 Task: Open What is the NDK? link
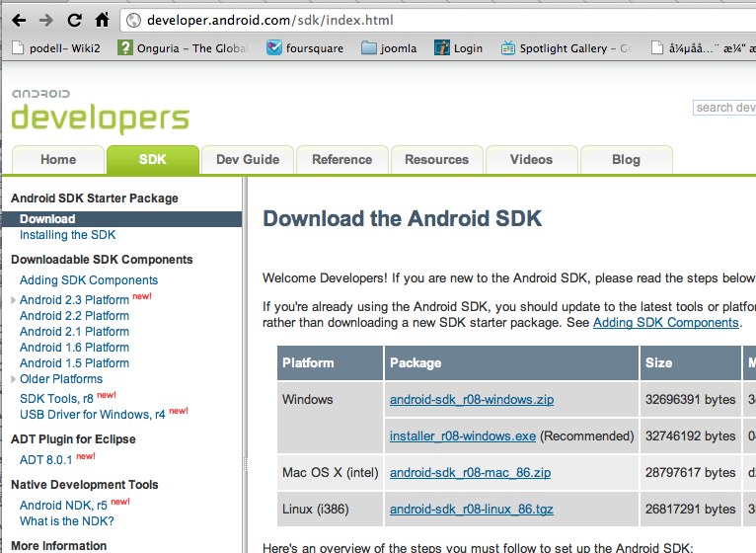pyautogui.click(x=66, y=521)
